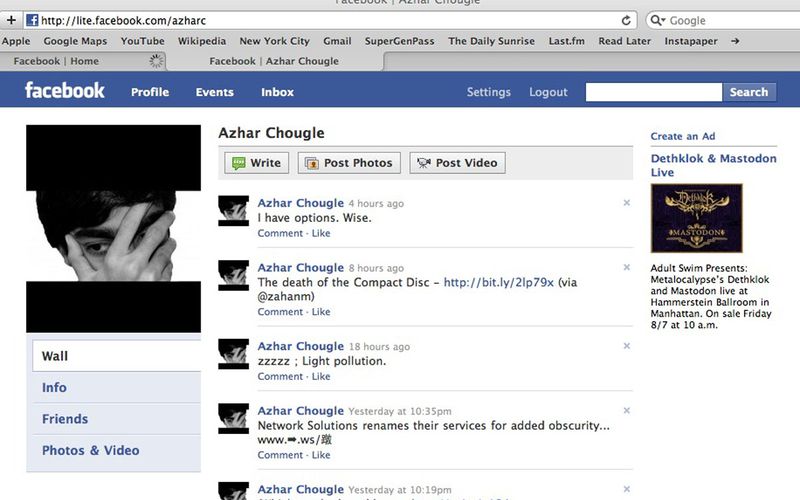
Task: Open the large profile picture
Action: tap(113, 229)
